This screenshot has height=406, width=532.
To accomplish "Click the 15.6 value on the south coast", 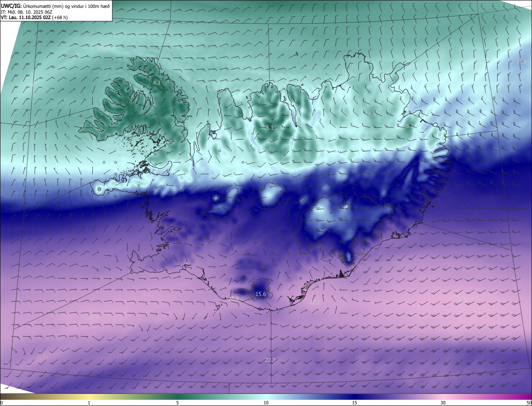I will tap(261, 294).
